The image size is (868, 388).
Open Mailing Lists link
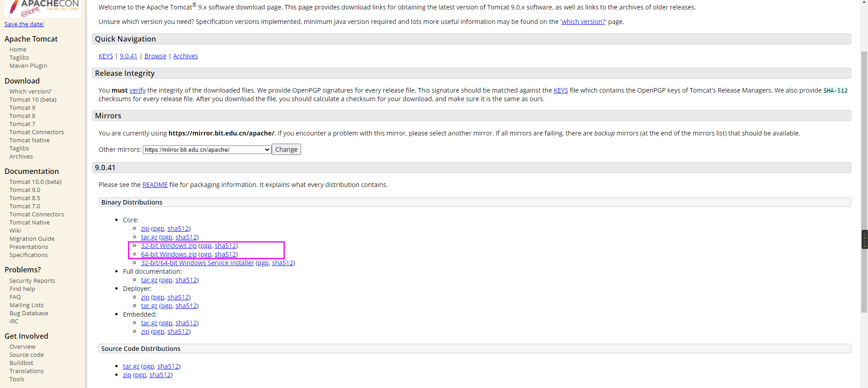27,305
